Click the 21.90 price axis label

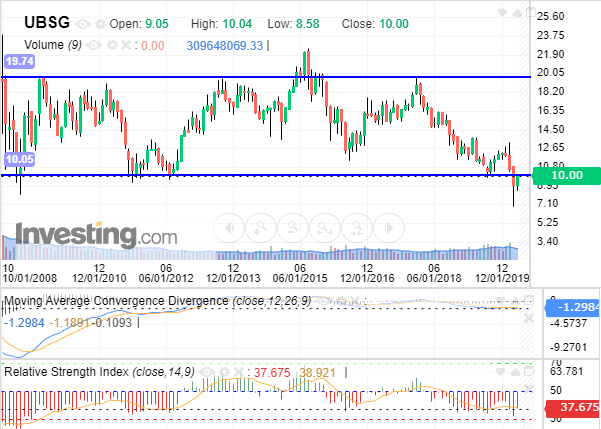point(550,54)
